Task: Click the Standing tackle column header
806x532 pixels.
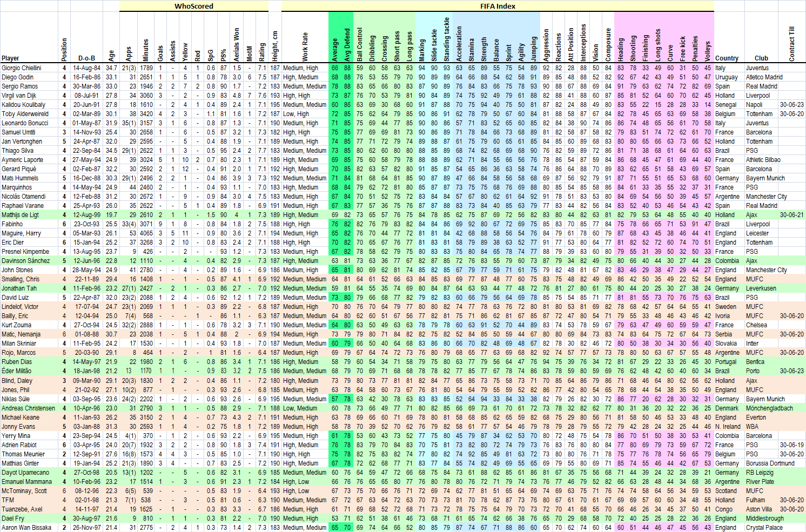Action: [x=447, y=37]
